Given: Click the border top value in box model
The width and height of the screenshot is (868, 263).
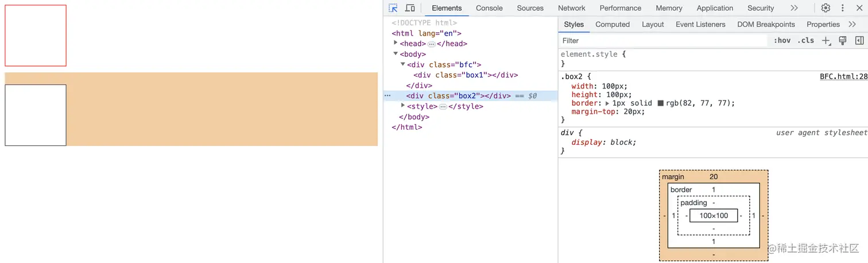Looking at the screenshot, I should (714, 189).
